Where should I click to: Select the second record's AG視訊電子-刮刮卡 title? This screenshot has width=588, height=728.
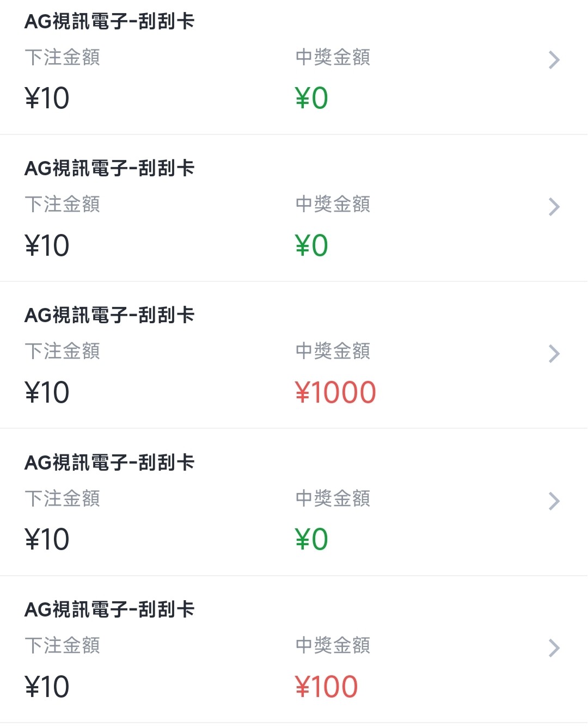tap(109, 169)
